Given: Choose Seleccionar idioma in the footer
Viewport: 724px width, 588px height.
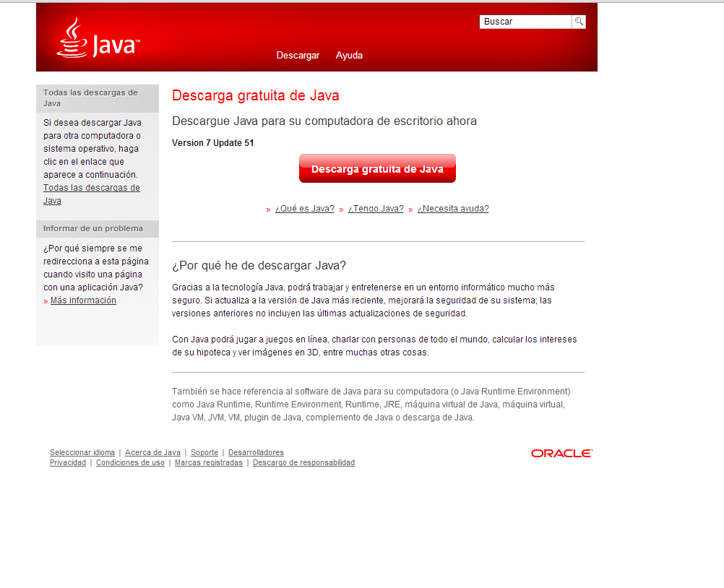Looking at the screenshot, I should tap(82, 453).
